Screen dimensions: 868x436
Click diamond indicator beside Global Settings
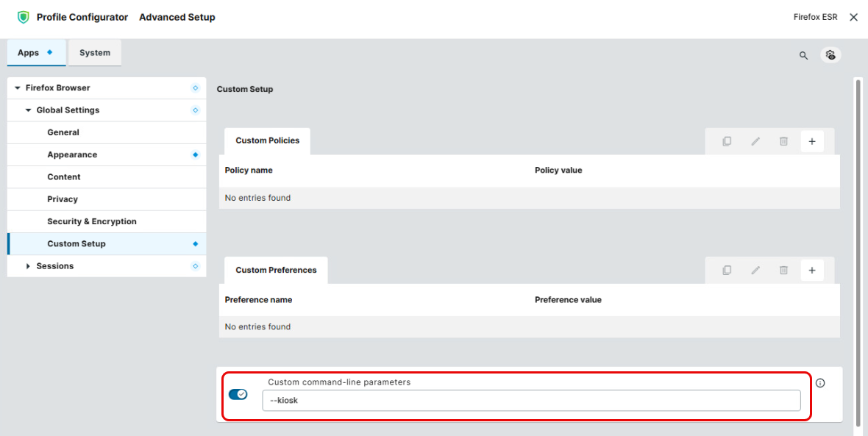(195, 110)
